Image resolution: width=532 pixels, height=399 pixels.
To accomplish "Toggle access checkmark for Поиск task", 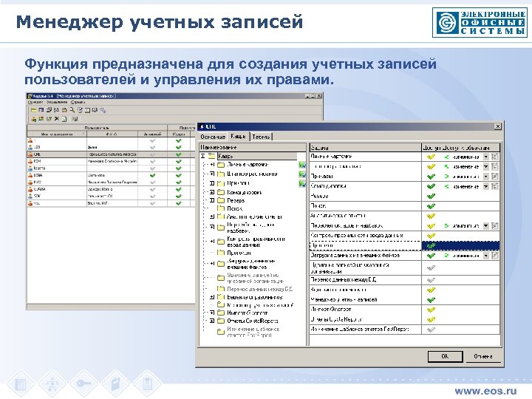I will [x=431, y=206].
